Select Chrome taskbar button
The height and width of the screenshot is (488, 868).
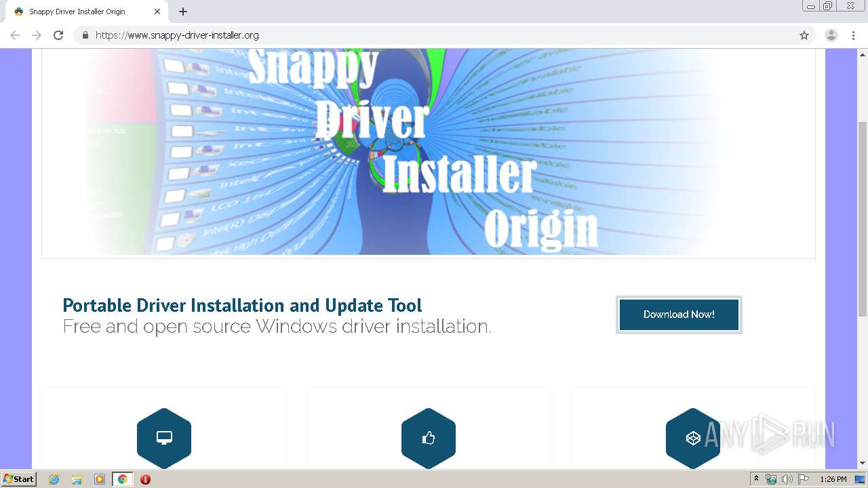pos(122,479)
